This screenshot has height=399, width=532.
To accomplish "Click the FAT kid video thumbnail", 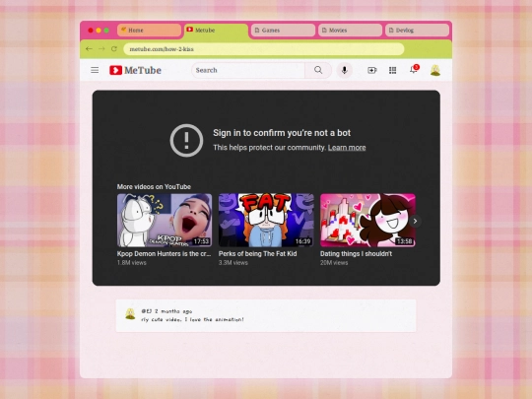I will point(266,221).
